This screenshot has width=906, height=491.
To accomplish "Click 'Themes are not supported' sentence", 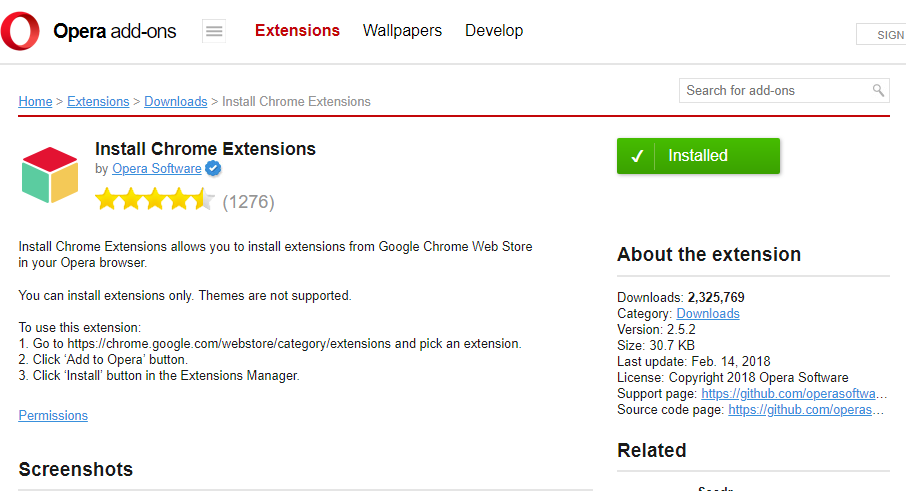I will 275,296.
